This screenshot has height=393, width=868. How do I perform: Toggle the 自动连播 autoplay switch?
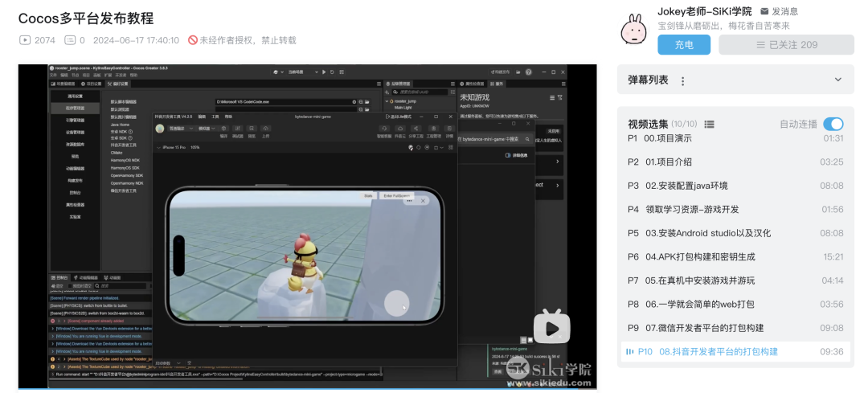833,124
